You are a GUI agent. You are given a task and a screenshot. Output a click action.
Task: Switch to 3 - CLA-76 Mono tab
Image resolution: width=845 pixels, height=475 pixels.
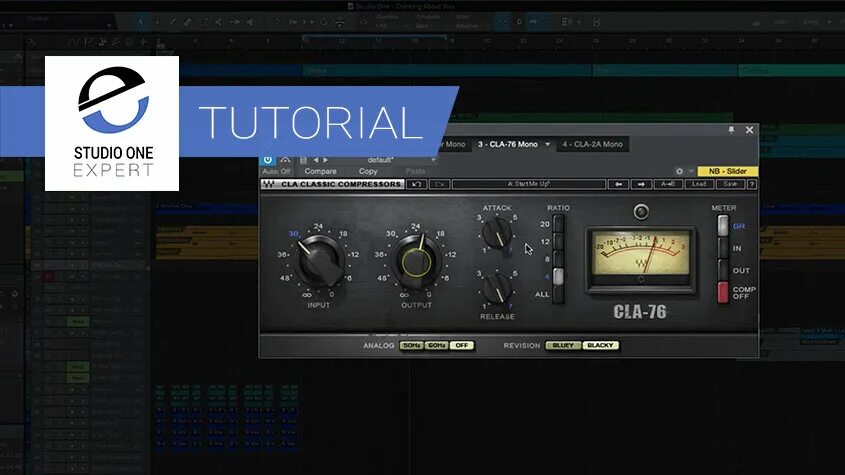point(508,144)
